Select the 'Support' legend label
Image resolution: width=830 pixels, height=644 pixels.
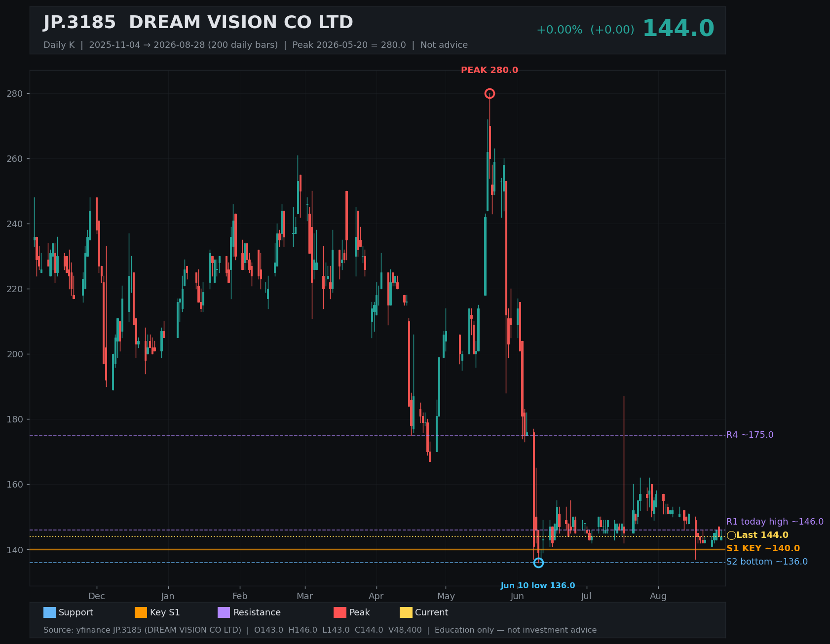[x=76, y=612]
